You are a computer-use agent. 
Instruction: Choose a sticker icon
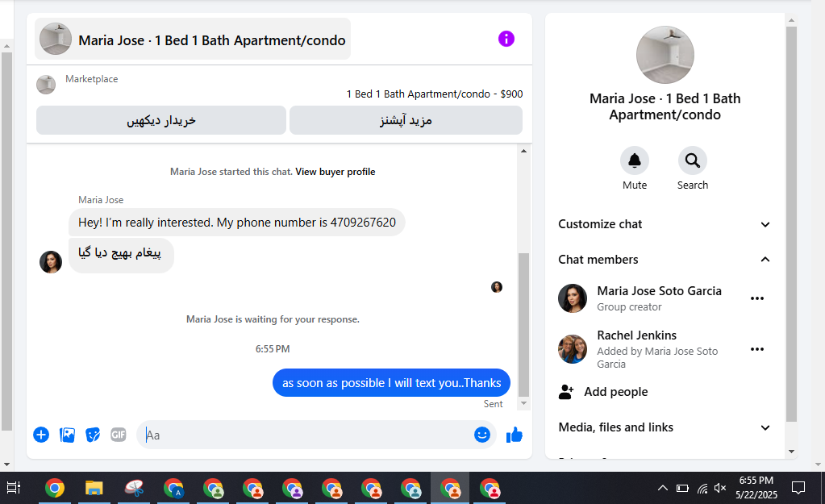(x=93, y=435)
